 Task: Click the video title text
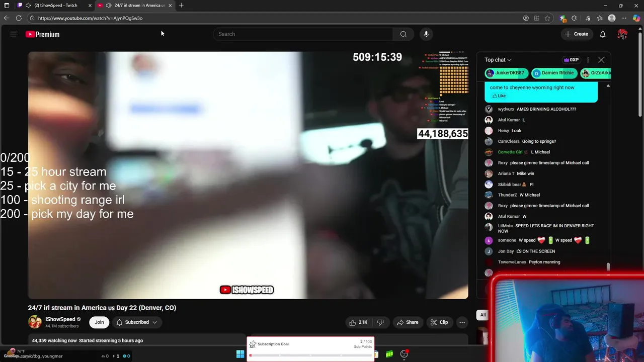coord(102,308)
